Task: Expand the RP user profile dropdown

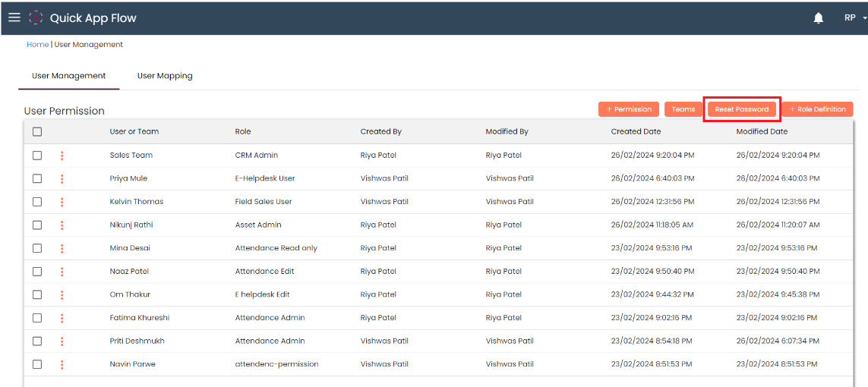Action: click(x=854, y=18)
